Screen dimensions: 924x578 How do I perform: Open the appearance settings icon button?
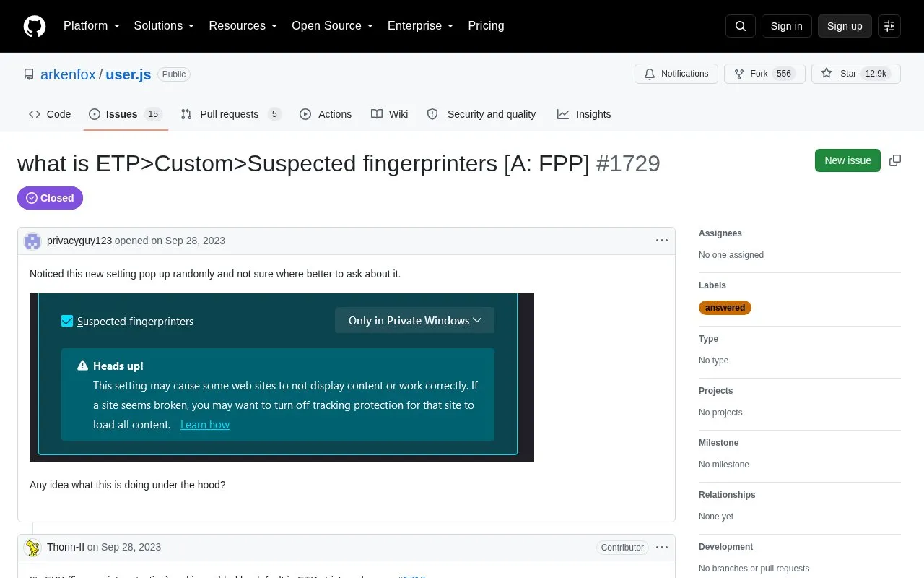[x=889, y=26]
